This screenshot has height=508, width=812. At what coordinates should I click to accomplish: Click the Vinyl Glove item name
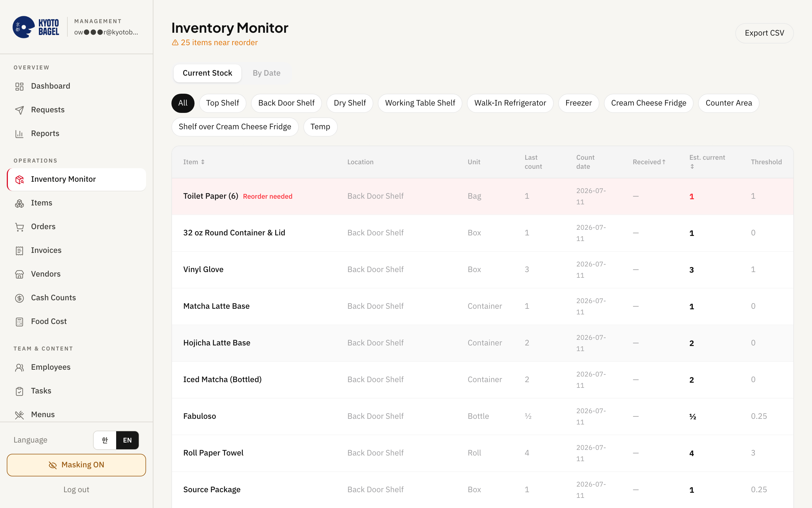coord(203,270)
